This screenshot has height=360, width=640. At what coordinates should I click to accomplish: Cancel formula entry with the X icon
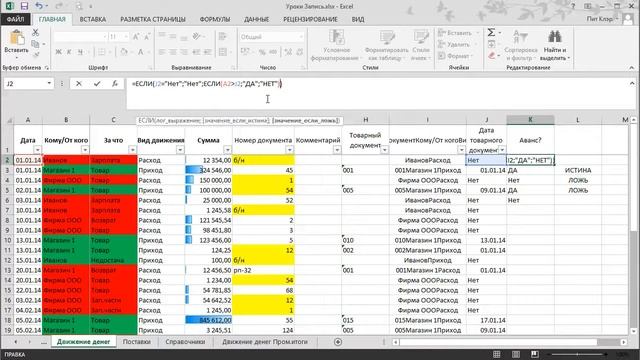(x=79, y=84)
